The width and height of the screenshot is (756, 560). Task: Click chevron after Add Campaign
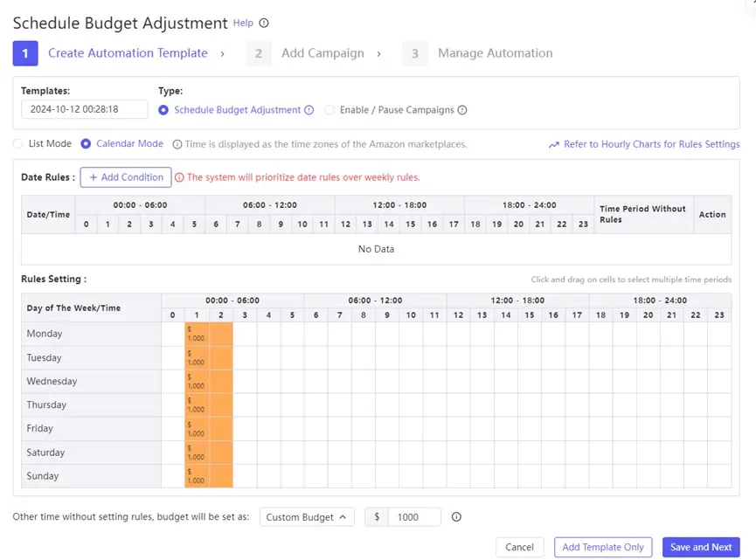(379, 53)
